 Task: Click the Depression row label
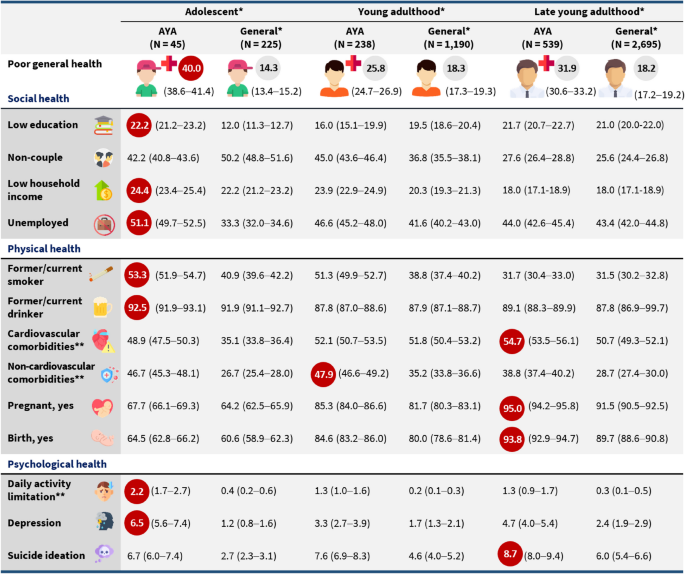pos(34,523)
